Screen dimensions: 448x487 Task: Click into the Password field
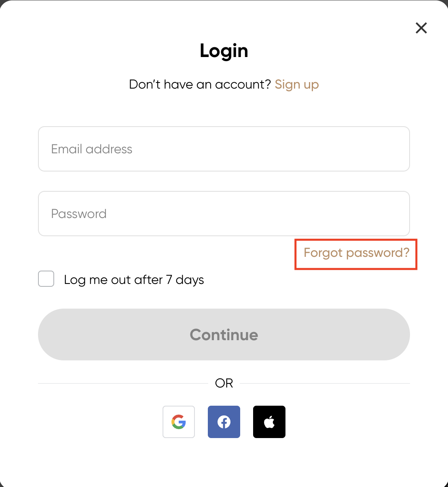click(224, 214)
